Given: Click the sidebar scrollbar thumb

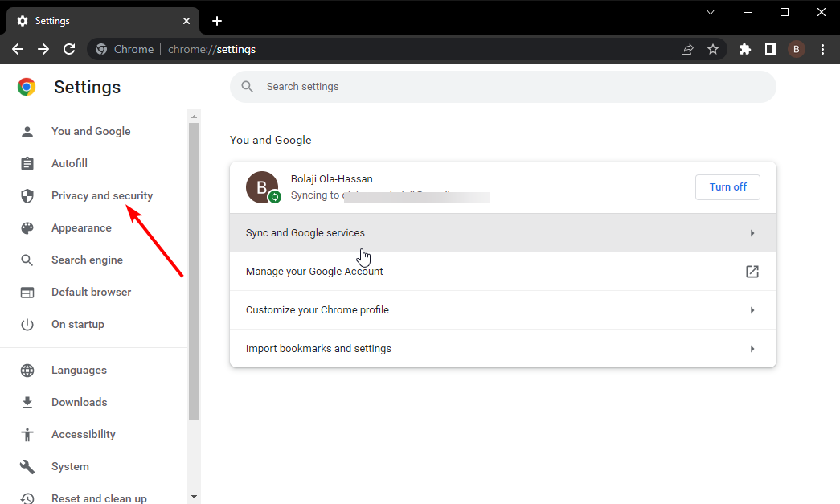Looking at the screenshot, I should click(x=194, y=272).
